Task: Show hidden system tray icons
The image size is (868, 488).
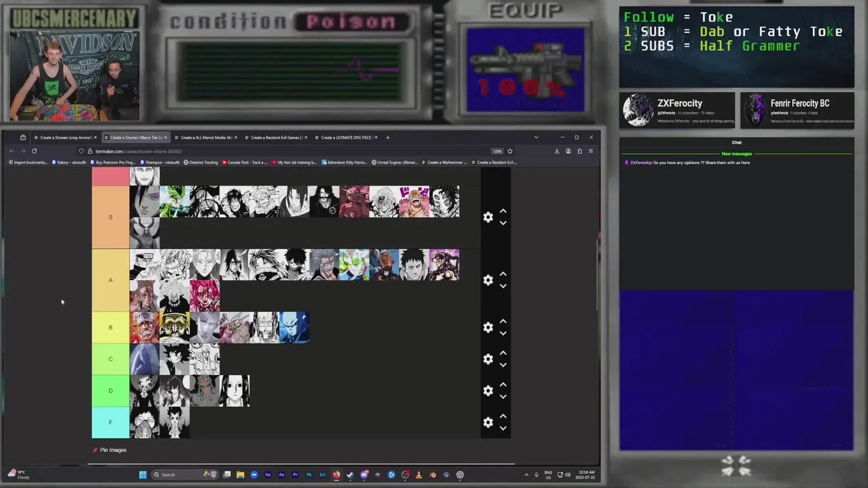Action: click(x=526, y=474)
